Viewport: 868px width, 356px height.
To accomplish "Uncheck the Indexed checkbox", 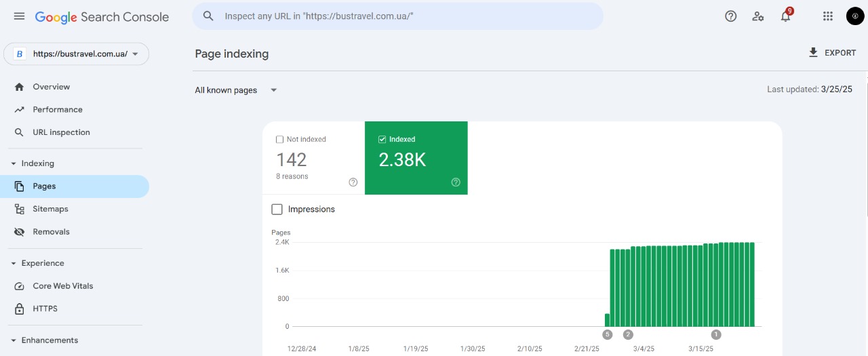I will 382,140.
